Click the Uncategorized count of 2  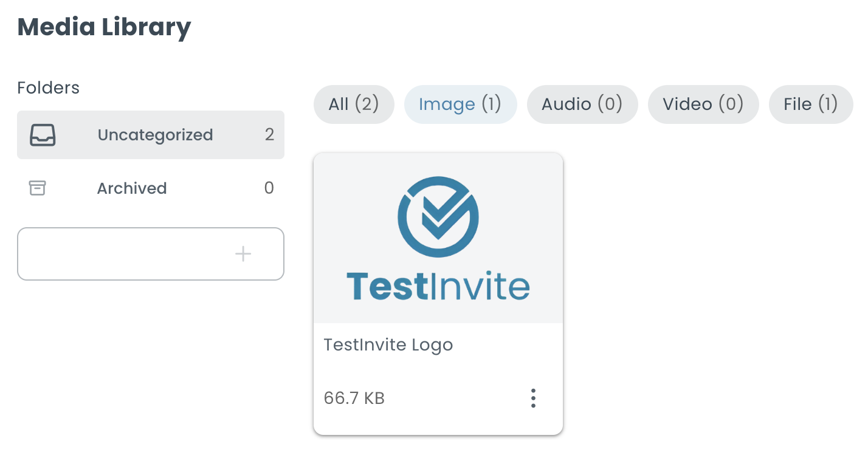(x=269, y=135)
